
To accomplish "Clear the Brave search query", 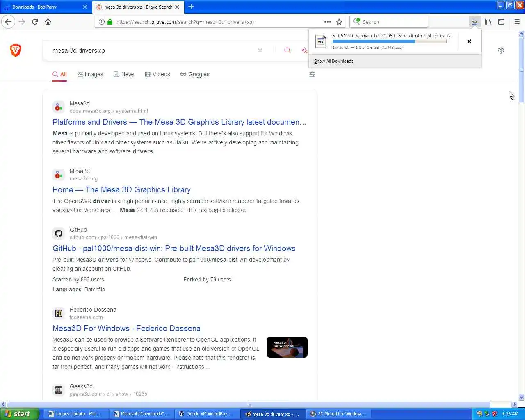I will click(260, 50).
